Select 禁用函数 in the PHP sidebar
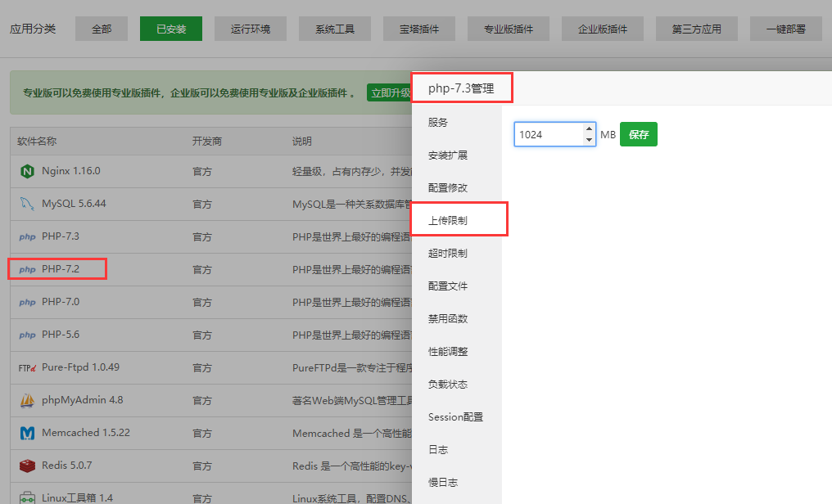 tap(448, 319)
